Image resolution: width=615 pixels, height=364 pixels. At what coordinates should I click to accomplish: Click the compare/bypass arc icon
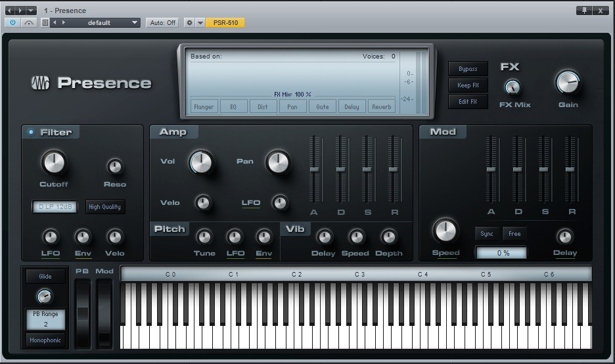[29, 23]
